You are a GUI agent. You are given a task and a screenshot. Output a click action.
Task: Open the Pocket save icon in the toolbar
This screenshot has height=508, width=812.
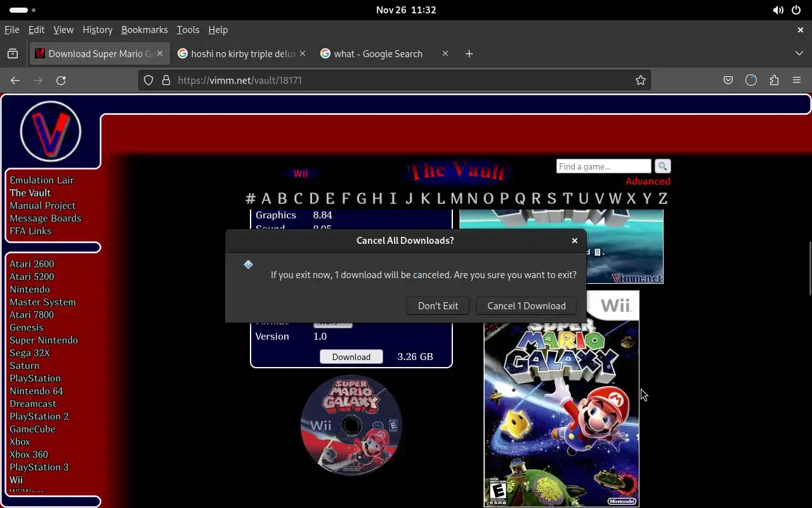pyautogui.click(x=728, y=80)
